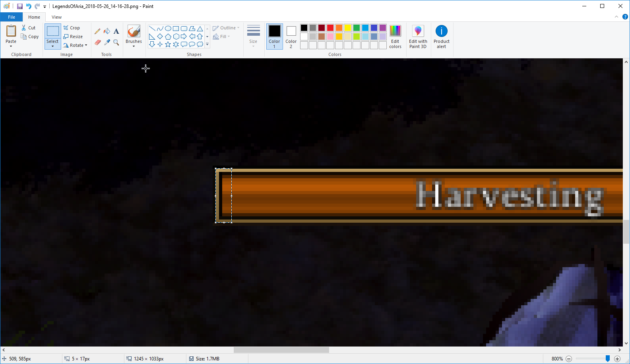
Task: Click the Zoom out minus button
Action: coord(569,359)
